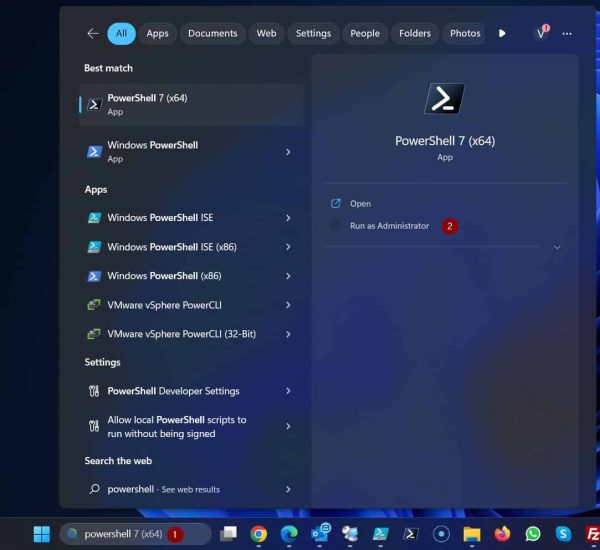The width and height of the screenshot is (600, 550).
Task: Expand more actions with down chevron
Action: point(557,247)
